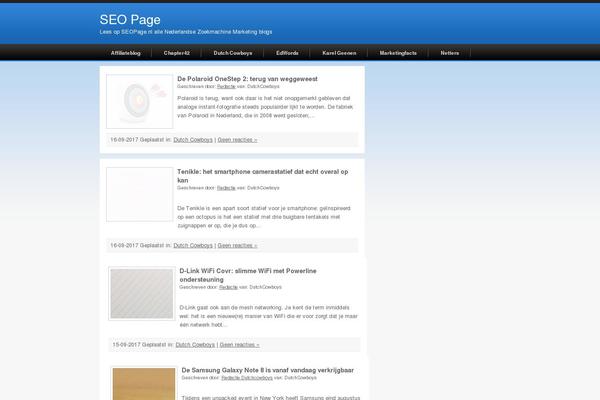The width and height of the screenshot is (600, 400).
Task: Click date 16-09-2017 below Polaroid article
Action: coord(124,140)
